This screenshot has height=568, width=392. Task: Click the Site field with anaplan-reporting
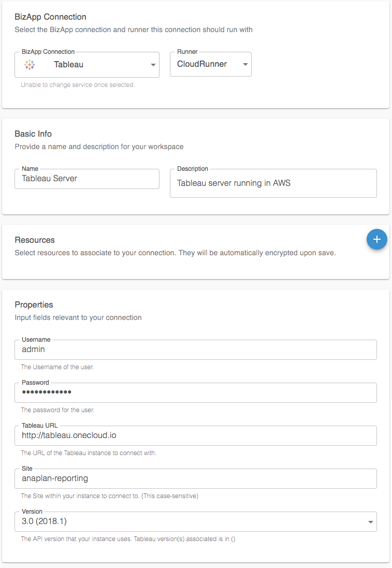click(x=196, y=478)
